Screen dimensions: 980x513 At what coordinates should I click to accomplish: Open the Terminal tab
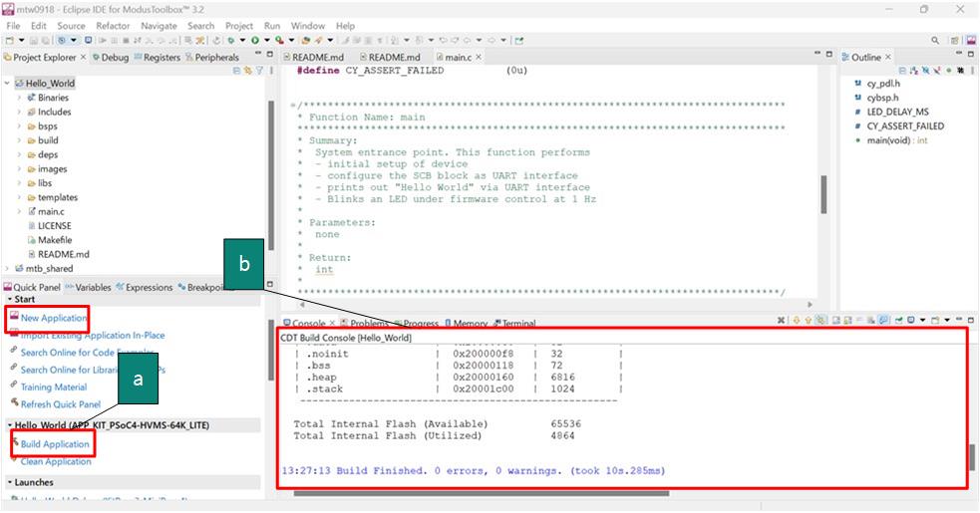coord(513,323)
